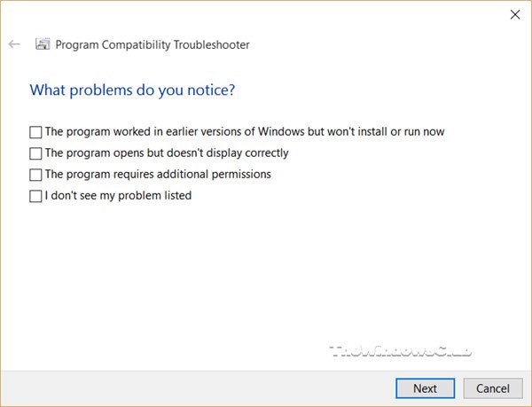Go back using the left arrow icon

(x=14, y=44)
